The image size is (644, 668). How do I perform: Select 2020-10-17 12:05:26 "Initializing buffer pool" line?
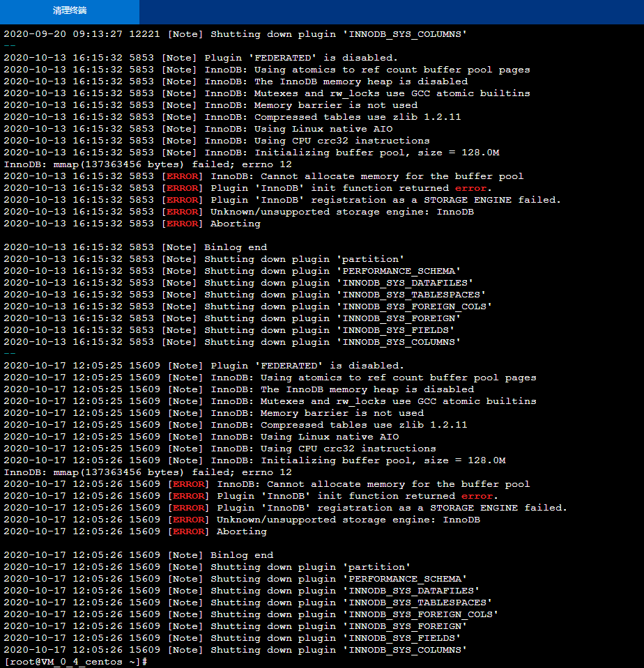pyautogui.click(x=254, y=460)
